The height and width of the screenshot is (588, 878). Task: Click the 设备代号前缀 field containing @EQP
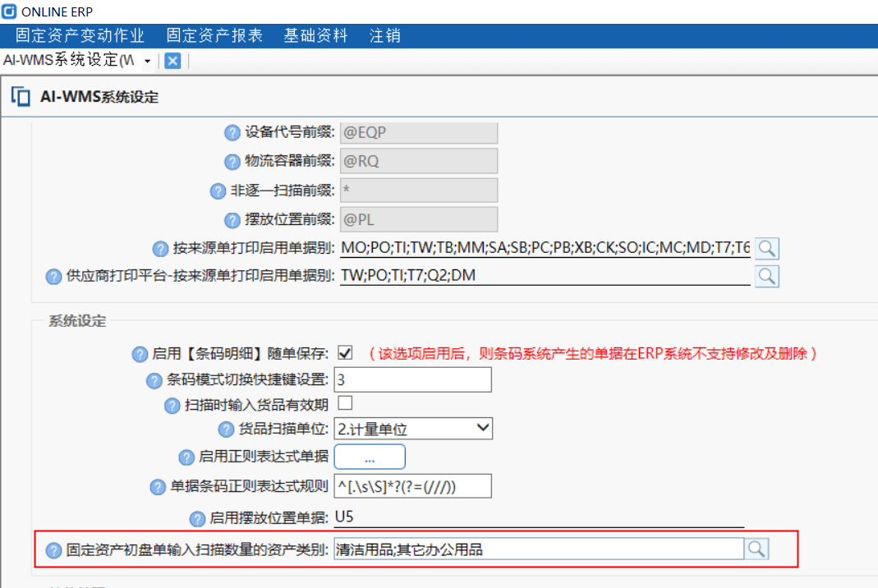pyautogui.click(x=419, y=133)
